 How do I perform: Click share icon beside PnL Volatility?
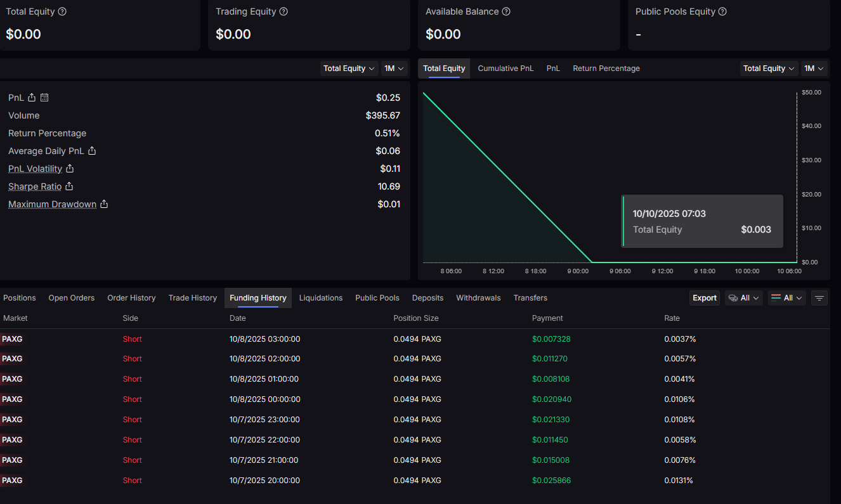point(70,169)
